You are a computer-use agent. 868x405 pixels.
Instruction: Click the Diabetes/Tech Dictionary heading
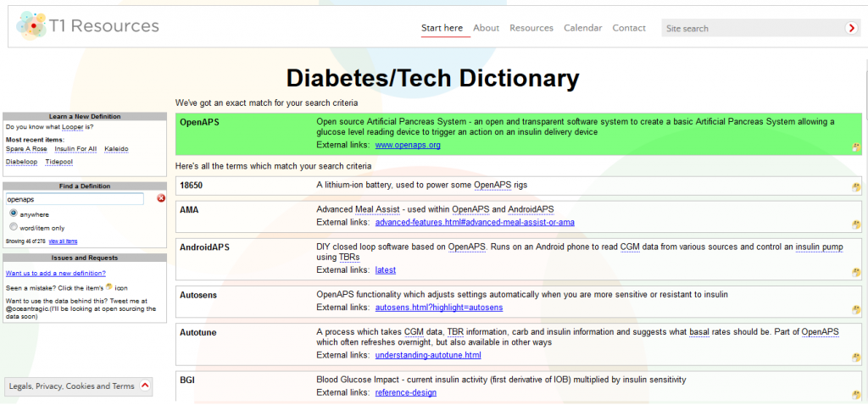coord(433,79)
